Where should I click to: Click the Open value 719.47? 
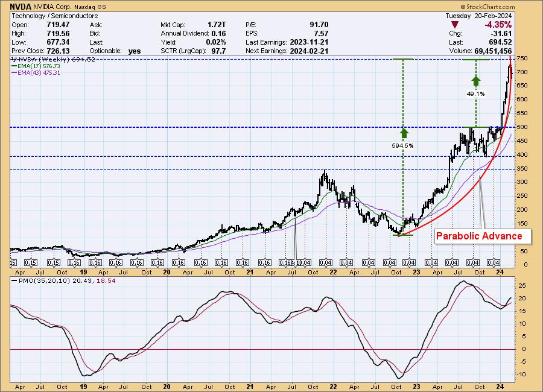(x=58, y=25)
